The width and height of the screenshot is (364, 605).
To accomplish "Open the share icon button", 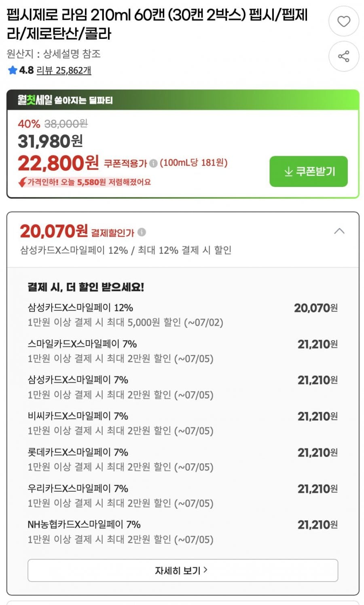I will (343, 56).
